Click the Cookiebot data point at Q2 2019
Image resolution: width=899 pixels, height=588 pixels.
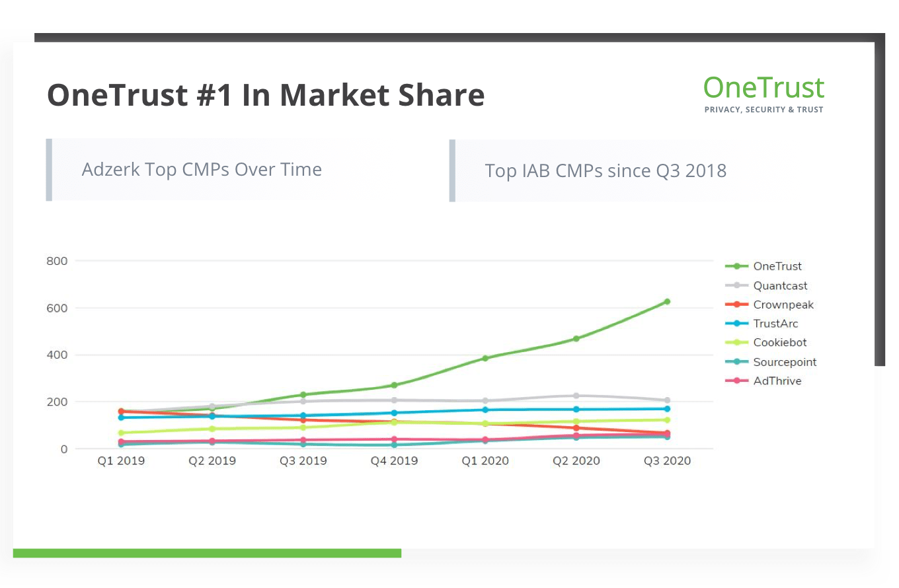[212, 429]
